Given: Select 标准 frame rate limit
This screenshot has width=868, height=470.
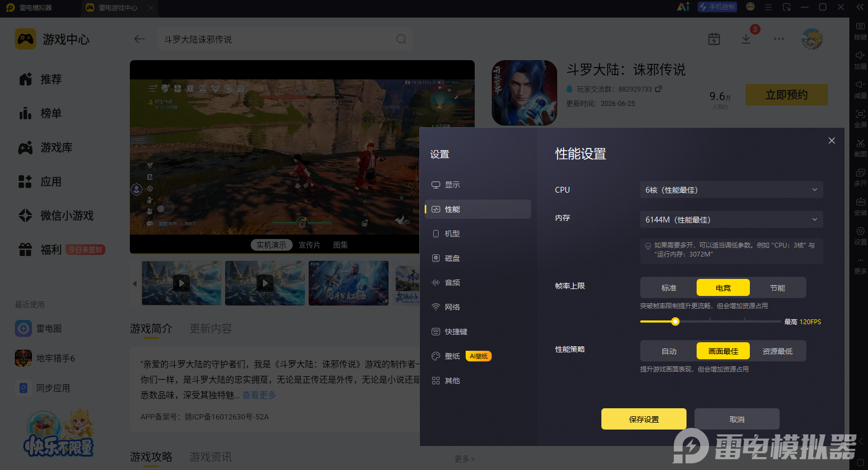Looking at the screenshot, I should 669,288.
